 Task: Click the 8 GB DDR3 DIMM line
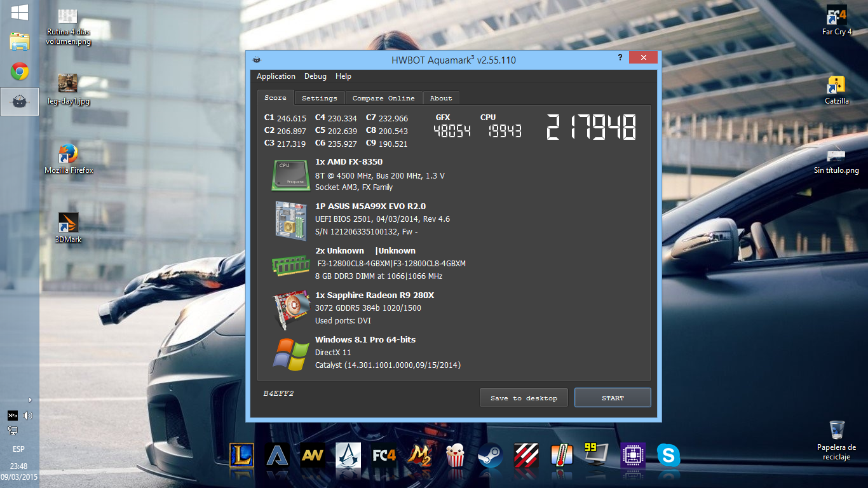[x=379, y=276]
